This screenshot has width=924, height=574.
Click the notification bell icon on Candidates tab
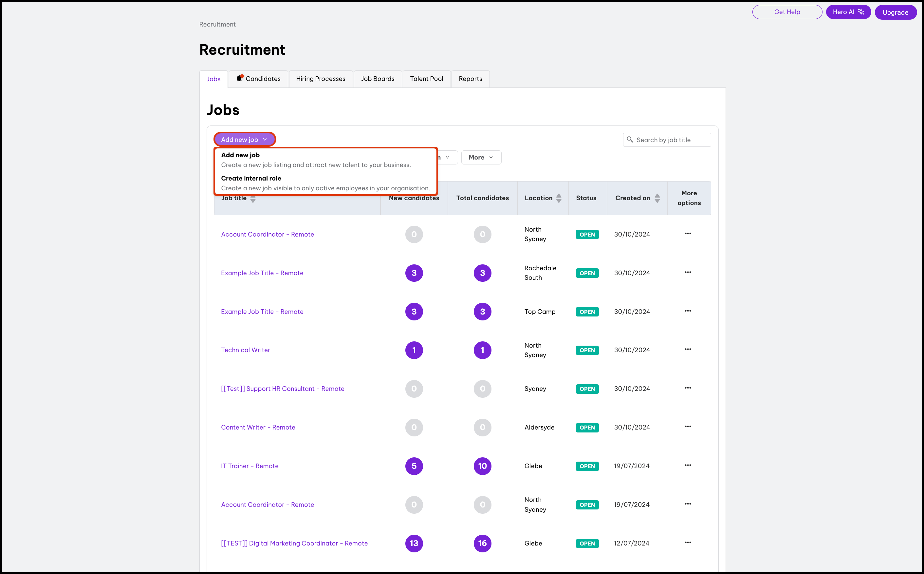pos(239,78)
